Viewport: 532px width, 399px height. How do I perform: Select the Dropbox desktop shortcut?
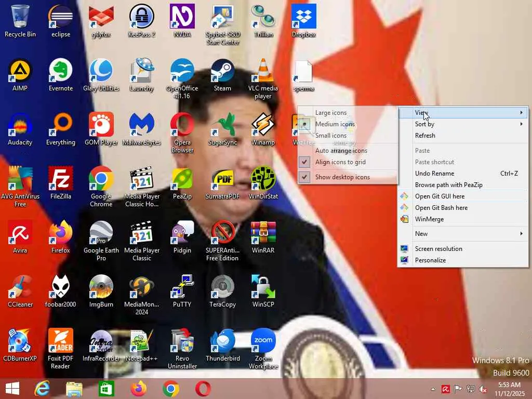pos(303,21)
